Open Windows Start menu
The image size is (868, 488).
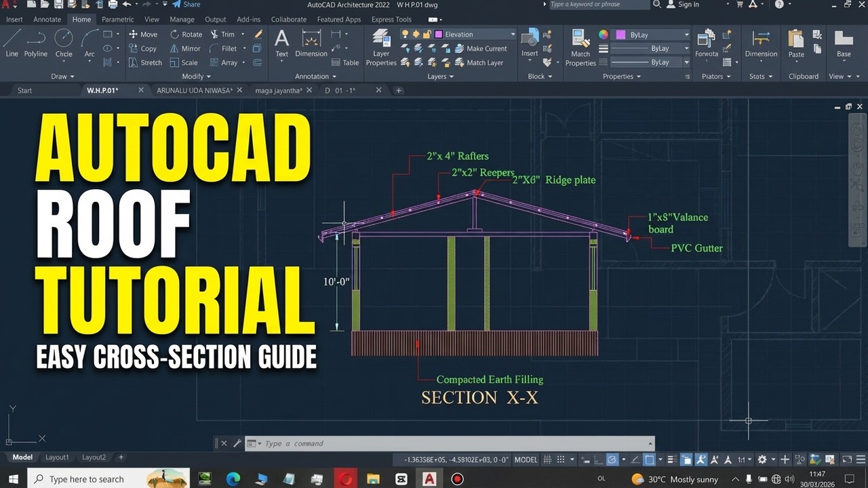click(14, 479)
